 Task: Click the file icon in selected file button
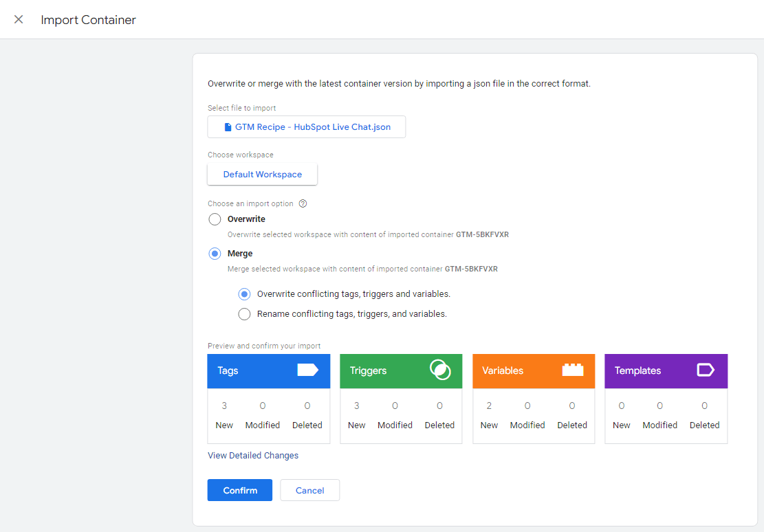coord(228,127)
